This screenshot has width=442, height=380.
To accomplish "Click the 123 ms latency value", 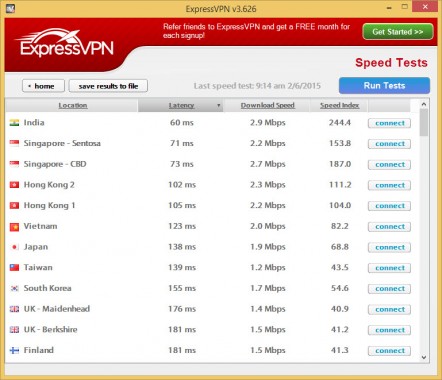I will click(182, 226).
